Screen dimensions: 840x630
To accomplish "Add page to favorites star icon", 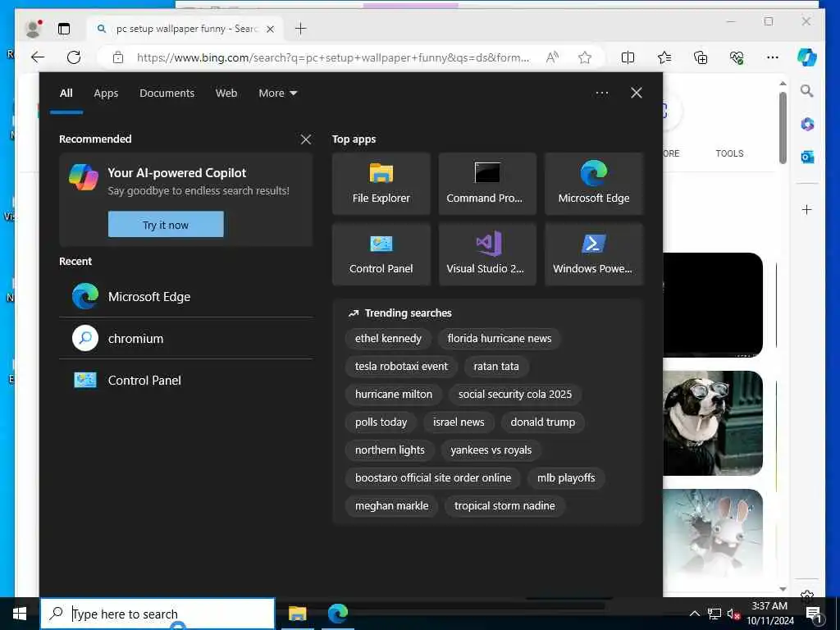I will [584, 57].
